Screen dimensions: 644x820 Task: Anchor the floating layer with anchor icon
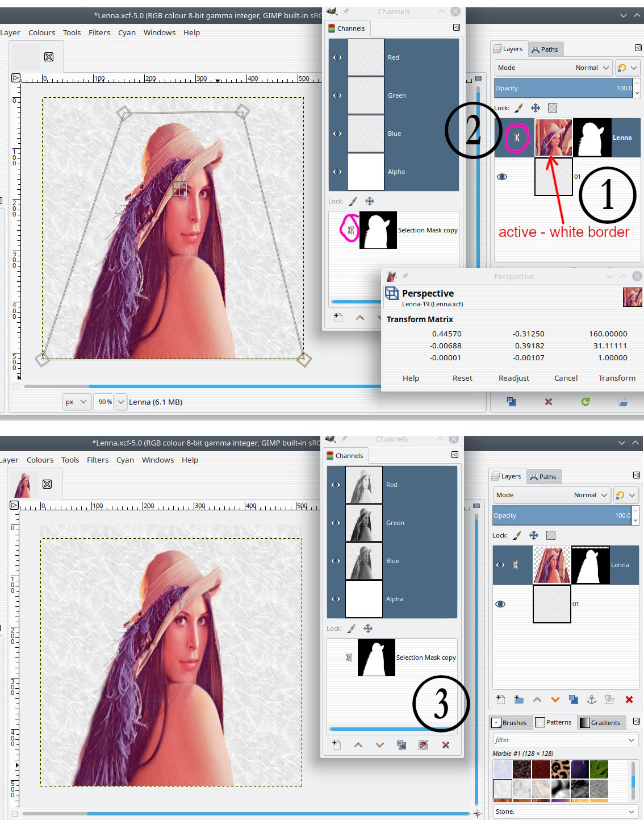click(591, 700)
